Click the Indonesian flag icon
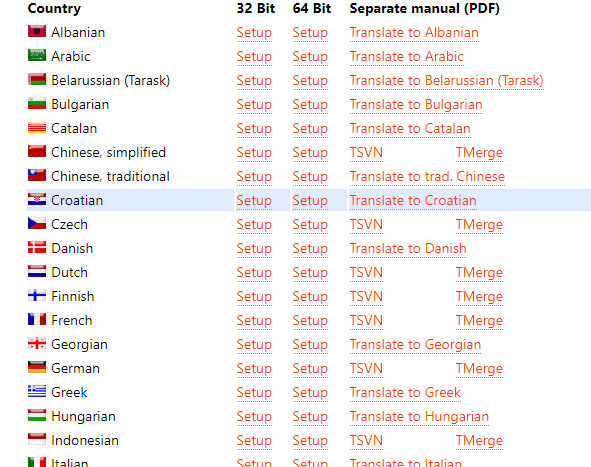Viewport: 591px width, 467px height. 37,439
